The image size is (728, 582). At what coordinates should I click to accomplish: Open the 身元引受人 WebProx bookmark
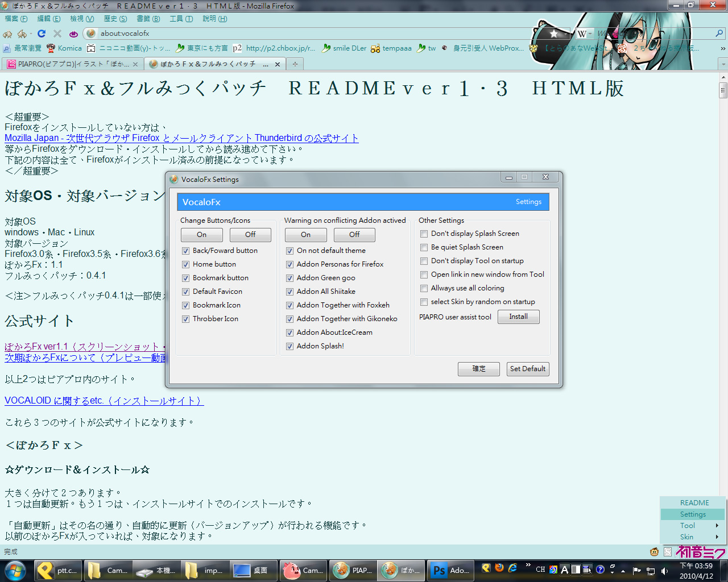tap(482, 48)
